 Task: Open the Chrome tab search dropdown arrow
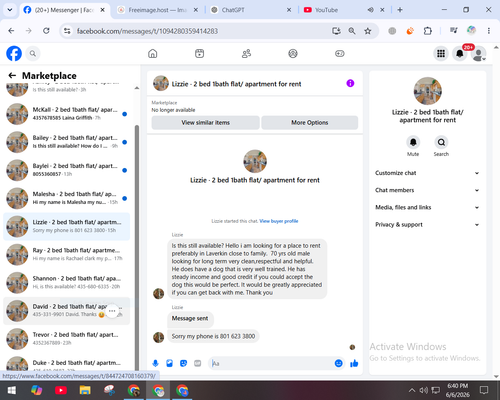pyautogui.click(x=10, y=10)
